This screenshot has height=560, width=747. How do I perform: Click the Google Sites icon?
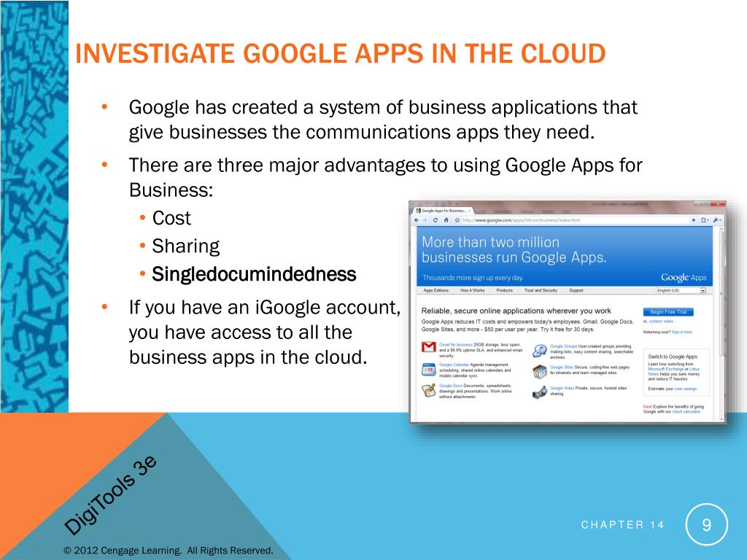pos(540,372)
